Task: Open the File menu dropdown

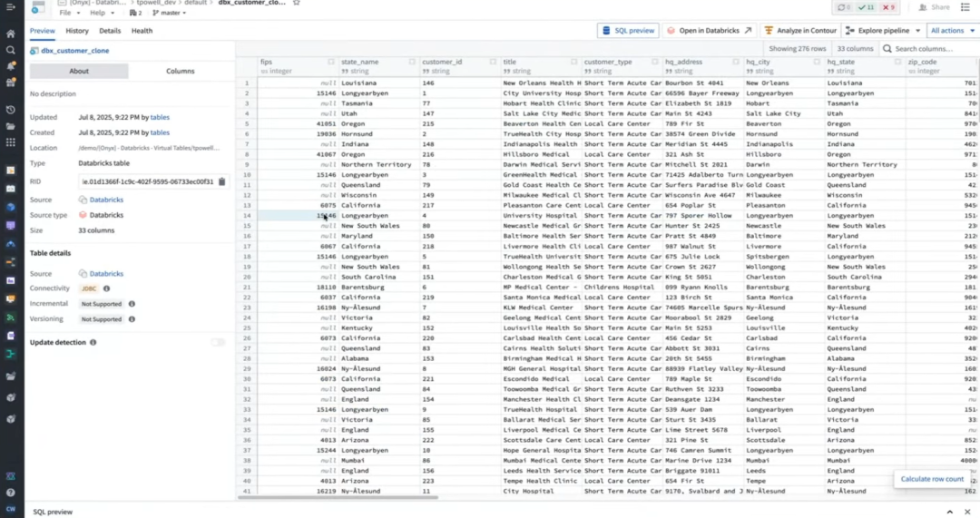Action: [69, 13]
